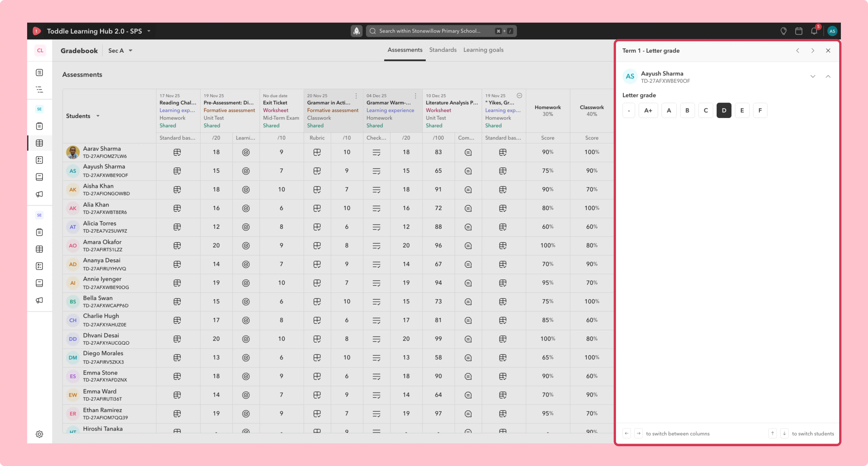Click the Gradebook page title

(x=79, y=51)
